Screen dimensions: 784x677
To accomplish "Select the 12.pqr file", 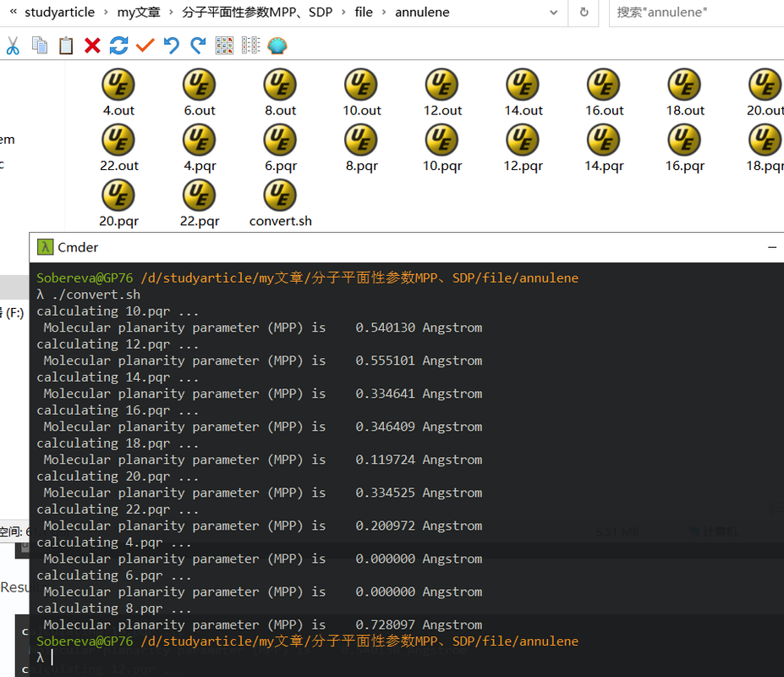I will tap(524, 149).
